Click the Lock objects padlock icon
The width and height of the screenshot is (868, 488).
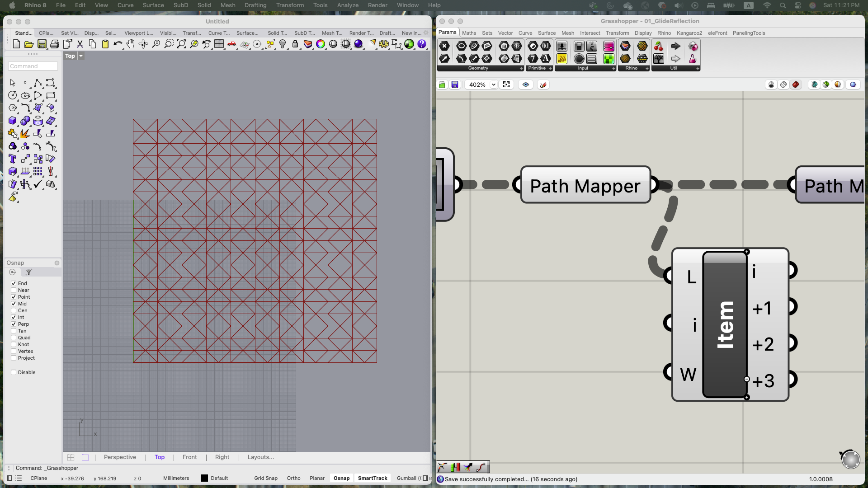[x=295, y=44]
